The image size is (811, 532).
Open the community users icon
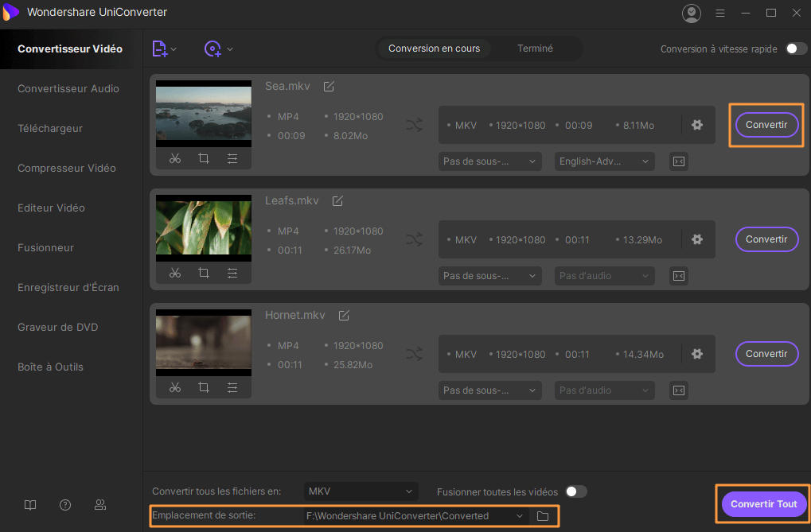click(100, 505)
